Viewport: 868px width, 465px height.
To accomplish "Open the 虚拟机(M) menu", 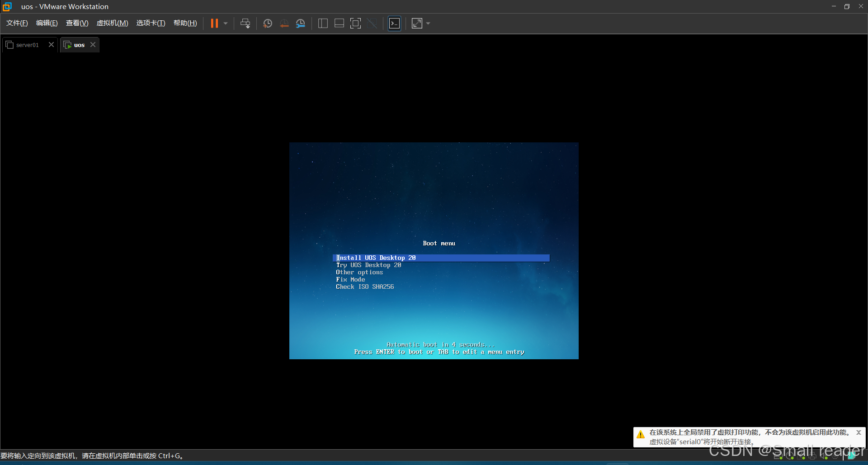I will point(113,23).
